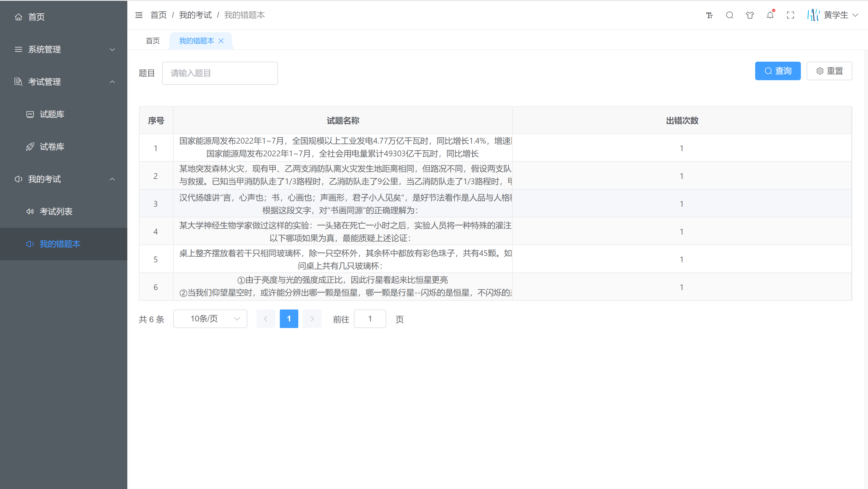Click the 我的考试 speaker icon
The width and height of the screenshot is (868, 489).
[19, 179]
